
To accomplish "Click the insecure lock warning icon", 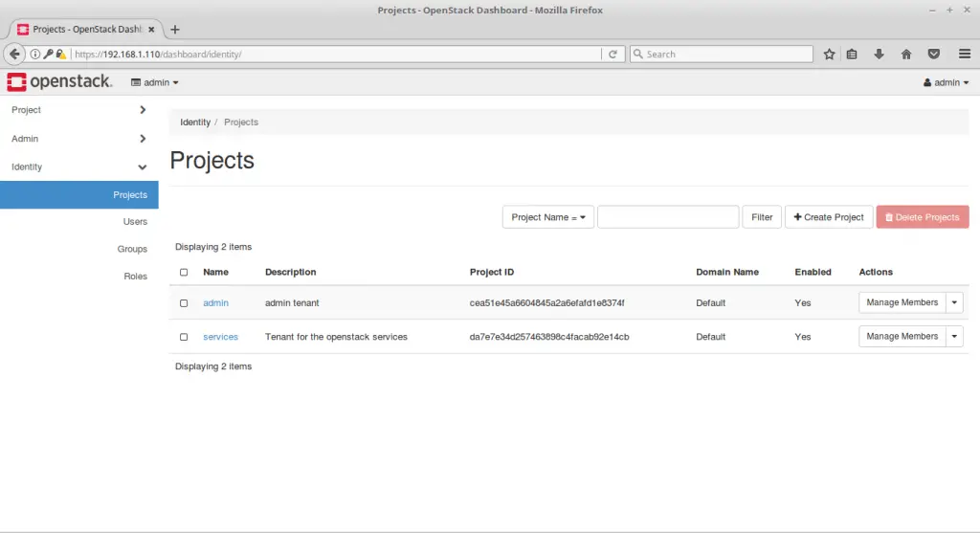I will tap(60, 55).
